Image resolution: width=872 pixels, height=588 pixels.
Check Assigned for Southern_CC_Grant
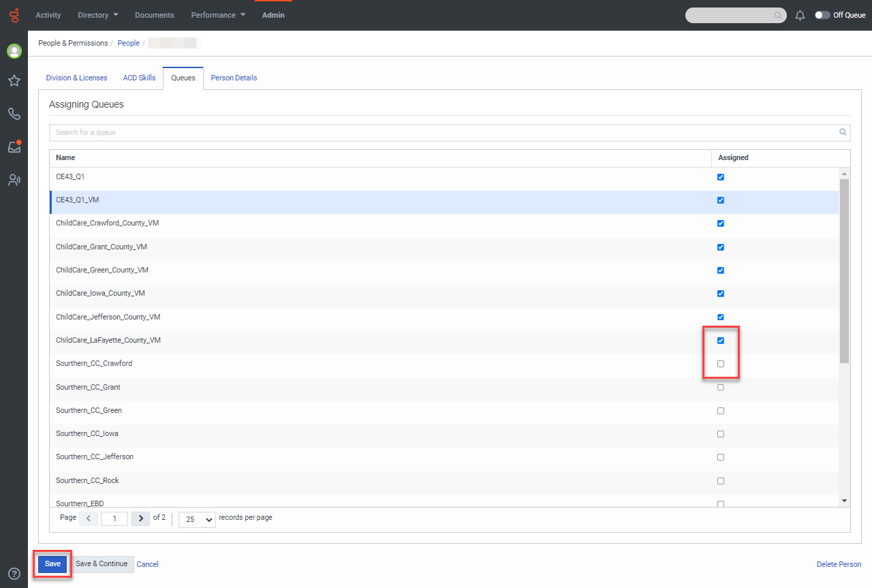click(721, 388)
